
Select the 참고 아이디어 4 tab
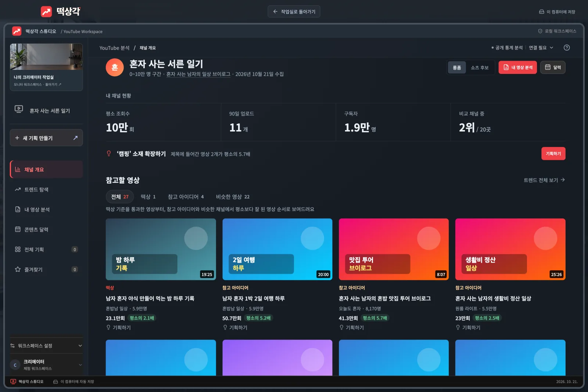coord(186,197)
